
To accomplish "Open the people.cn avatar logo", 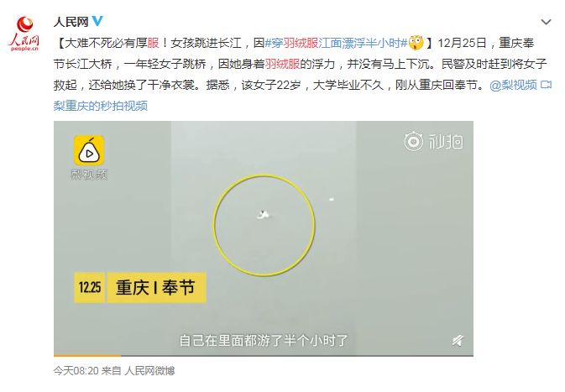I will (x=24, y=34).
